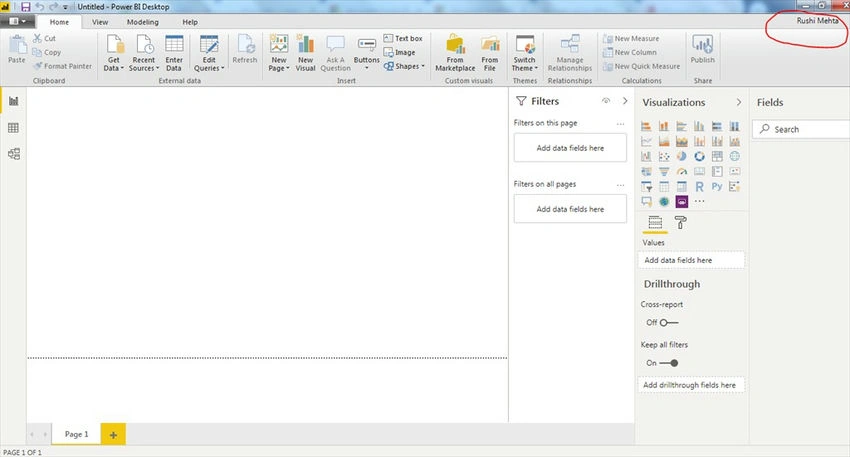Viewport: 850px width, 457px height.
Task: Open the Recent Sources dropdown
Action: (144, 53)
